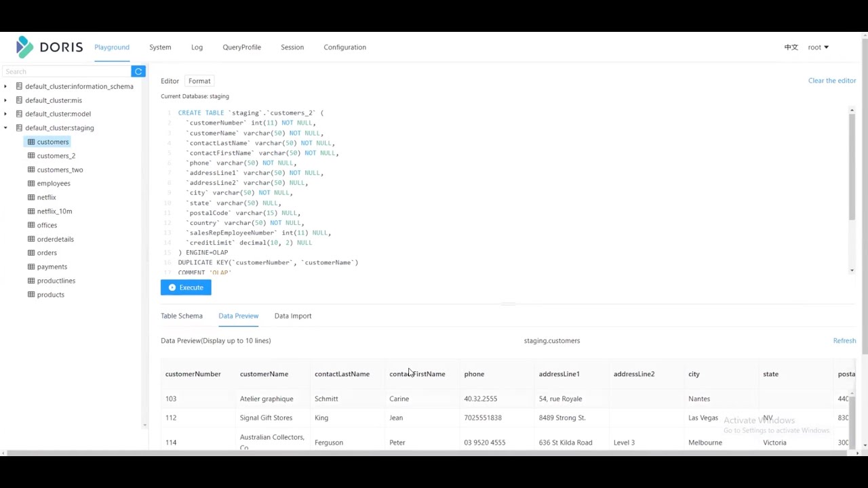Expand the default_cluster:information_schema node

point(5,86)
